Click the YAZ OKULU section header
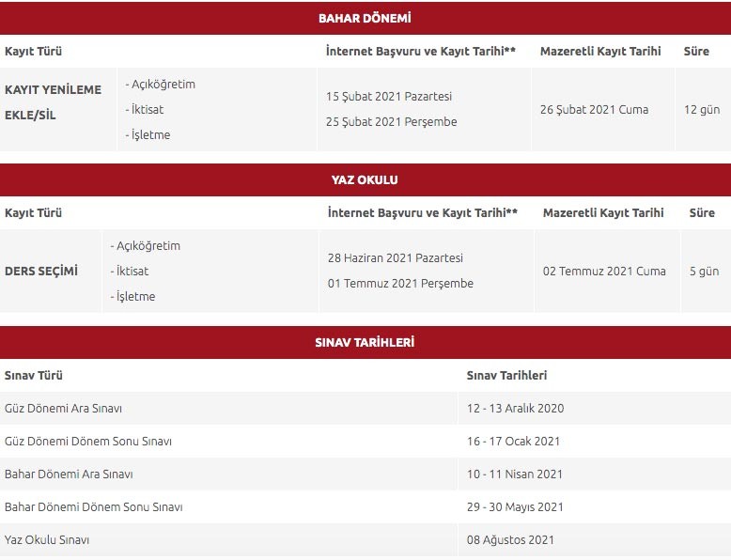This screenshot has width=731, height=560. (365, 179)
